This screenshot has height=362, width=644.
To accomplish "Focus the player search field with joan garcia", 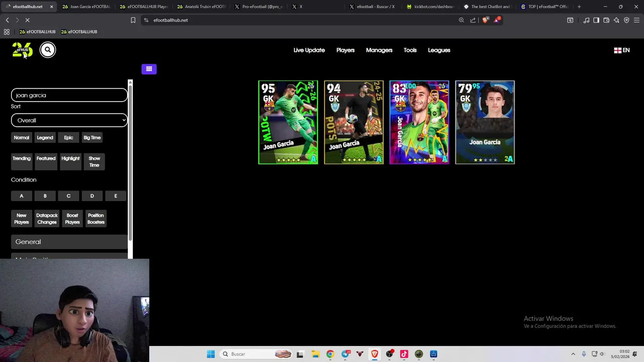I will pyautogui.click(x=69, y=95).
